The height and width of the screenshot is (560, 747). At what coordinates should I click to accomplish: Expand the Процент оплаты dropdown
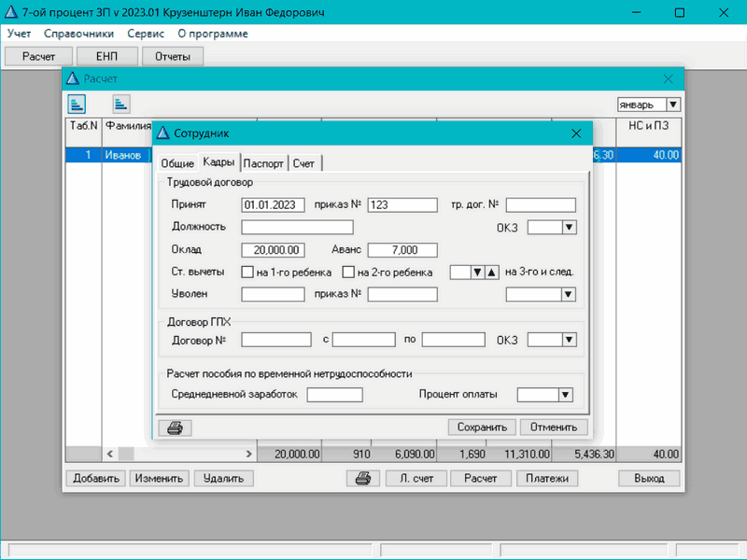(x=564, y=395)
